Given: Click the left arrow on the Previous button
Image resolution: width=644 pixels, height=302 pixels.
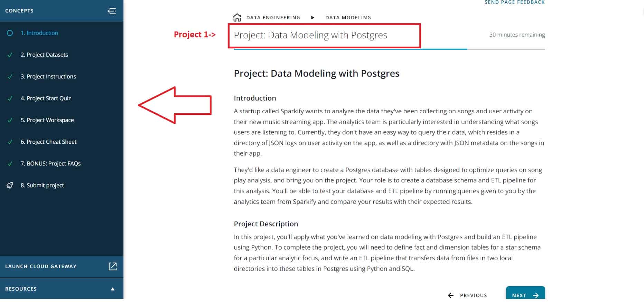Looking at the screenshot, I should [x=450, y=295].
